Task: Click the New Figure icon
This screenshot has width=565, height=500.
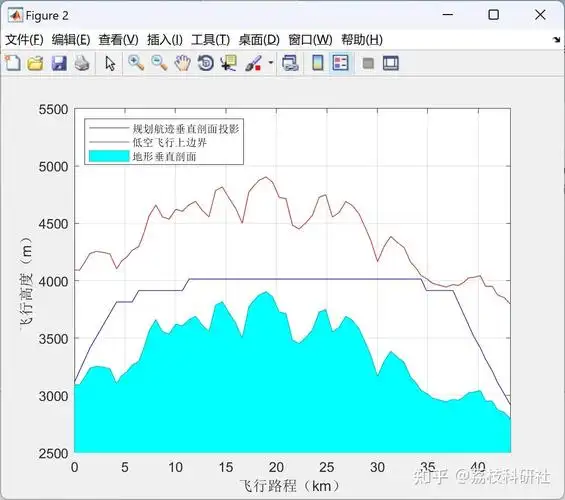Action: click(x=13, y=63)
